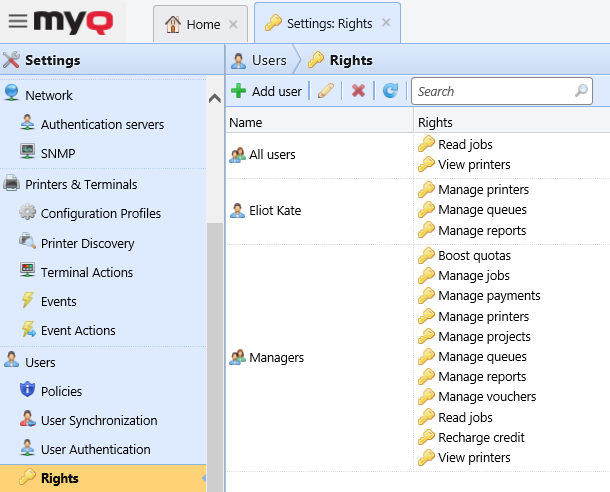Click the magnifier icon in search box

[581, 91]
